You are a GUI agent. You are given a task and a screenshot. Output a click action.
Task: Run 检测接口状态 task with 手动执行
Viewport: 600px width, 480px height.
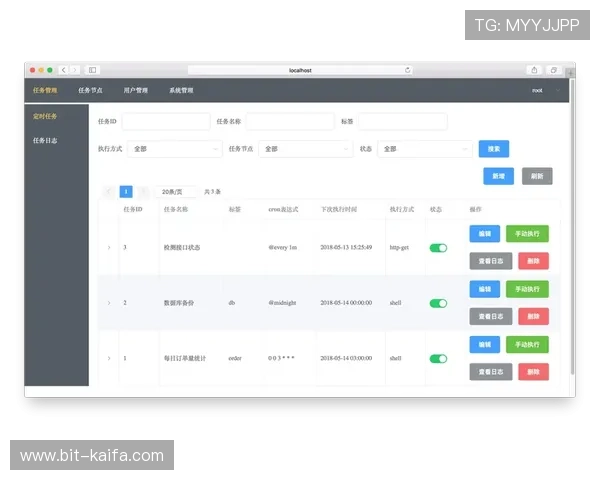tap(527, 233)
